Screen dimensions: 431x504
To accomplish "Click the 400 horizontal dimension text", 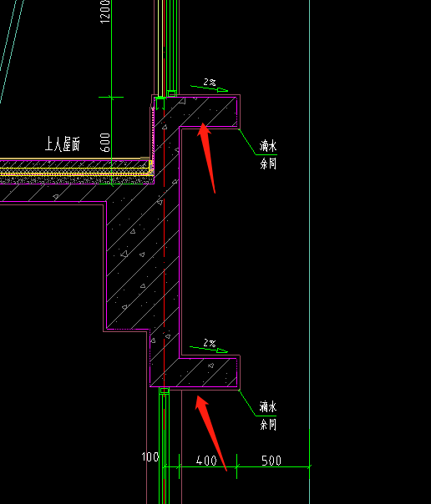I will (206, 461).
